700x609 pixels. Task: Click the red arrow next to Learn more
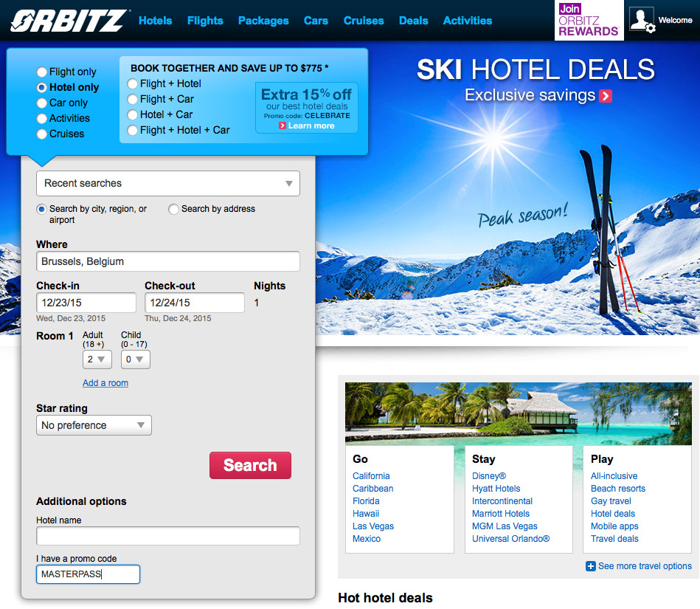283,126
